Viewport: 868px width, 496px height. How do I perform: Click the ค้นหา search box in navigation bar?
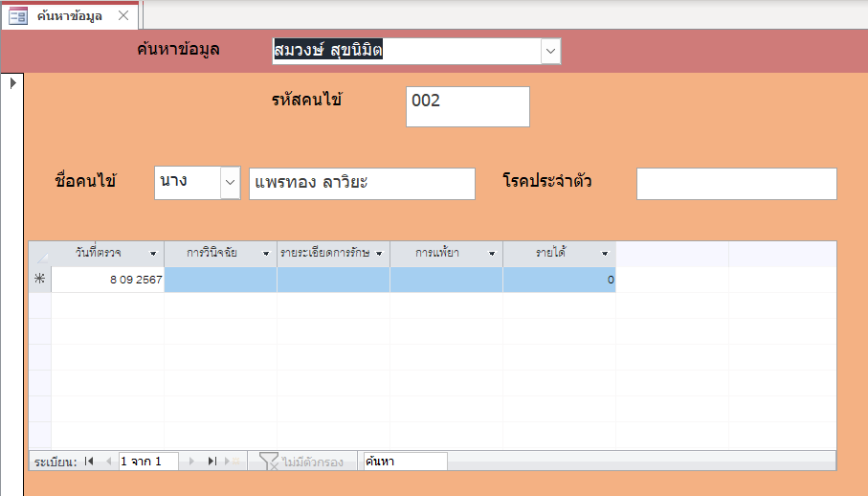[x=403, y=462]
